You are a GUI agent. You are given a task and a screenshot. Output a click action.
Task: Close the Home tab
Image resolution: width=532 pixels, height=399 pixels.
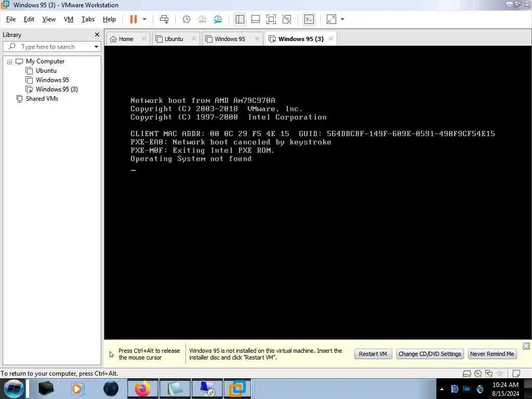click(144, 38)
